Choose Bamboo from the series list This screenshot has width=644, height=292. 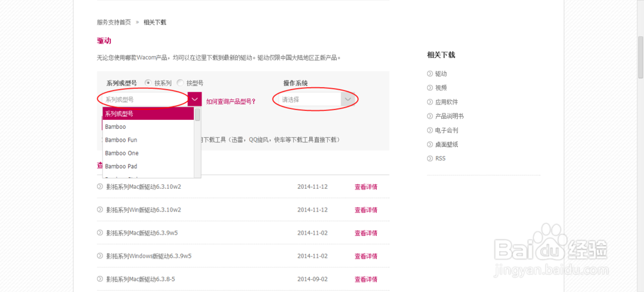point(148,127)
